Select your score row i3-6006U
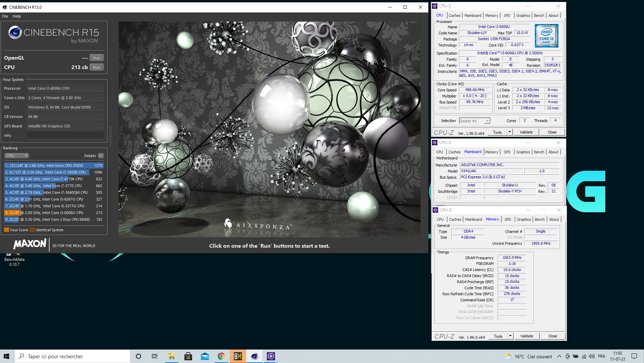 [54, 213]
